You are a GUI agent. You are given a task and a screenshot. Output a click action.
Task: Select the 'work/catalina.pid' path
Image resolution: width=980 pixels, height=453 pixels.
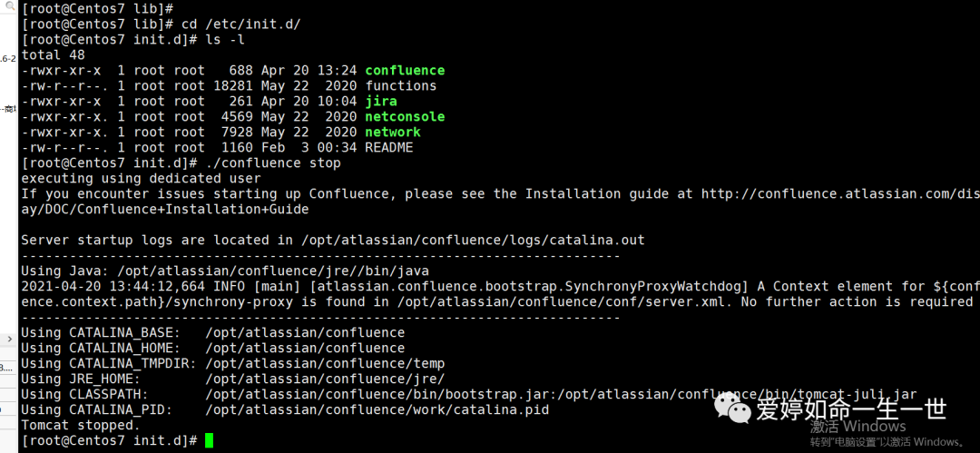click(x=377, y=409)
